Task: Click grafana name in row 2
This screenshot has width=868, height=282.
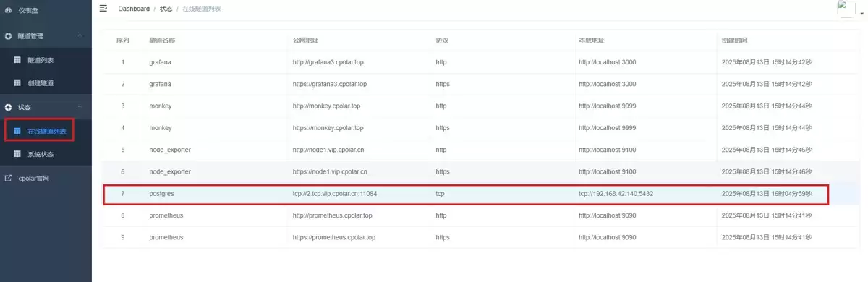Action: [160, 84]
